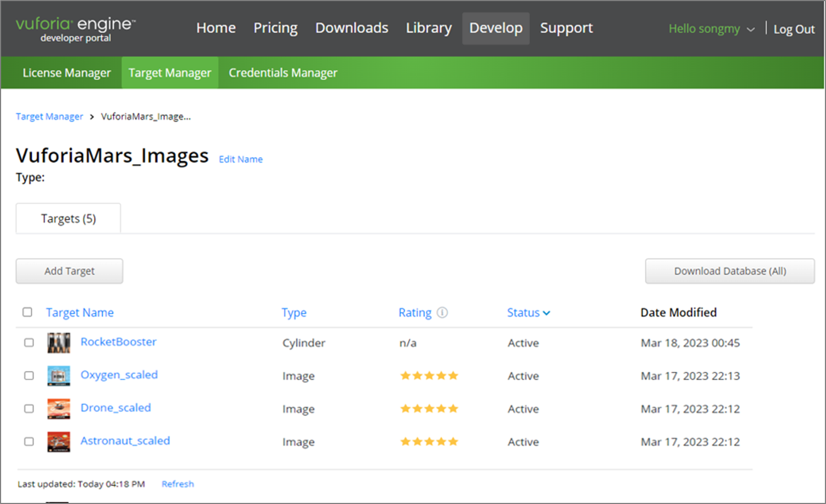Open the Oxygen_scaled target thumbnail

[59, 376]
